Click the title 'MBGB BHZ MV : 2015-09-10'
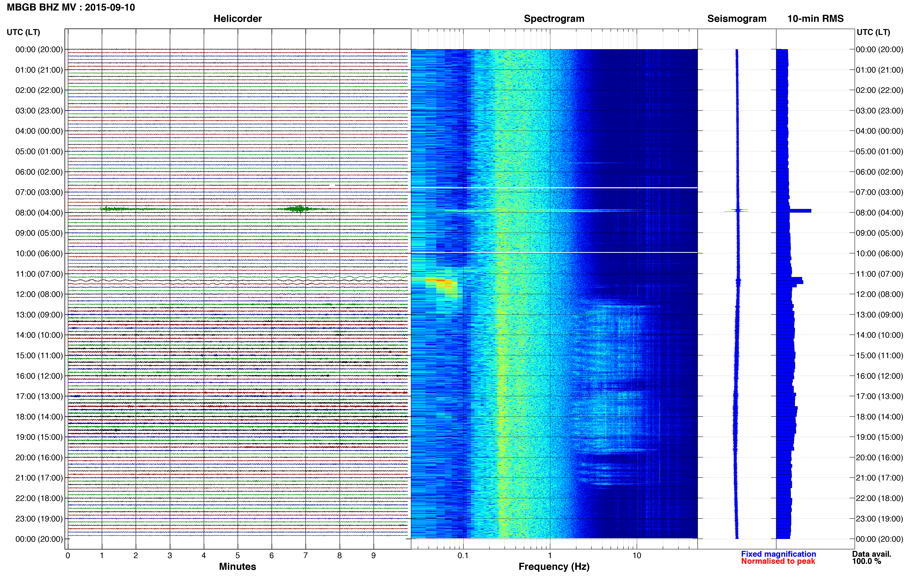This screenshot has width=924, height=578. tap(71, 7)
